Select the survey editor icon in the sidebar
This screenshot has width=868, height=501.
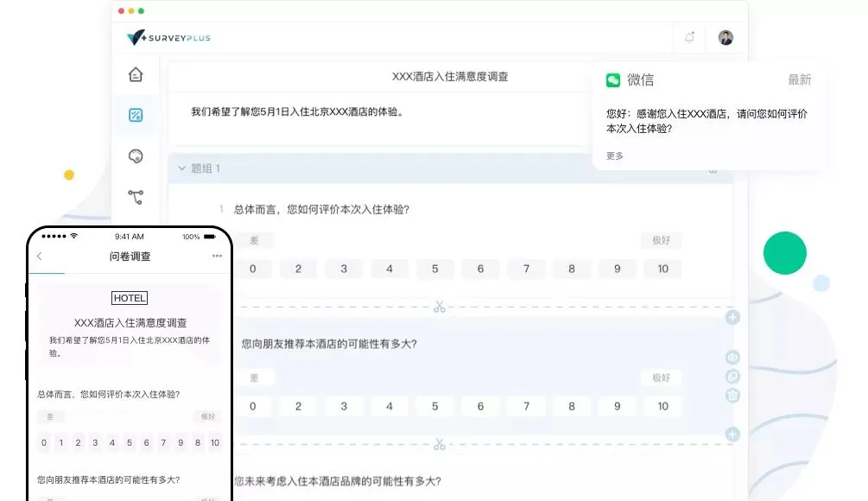[136, 115]
